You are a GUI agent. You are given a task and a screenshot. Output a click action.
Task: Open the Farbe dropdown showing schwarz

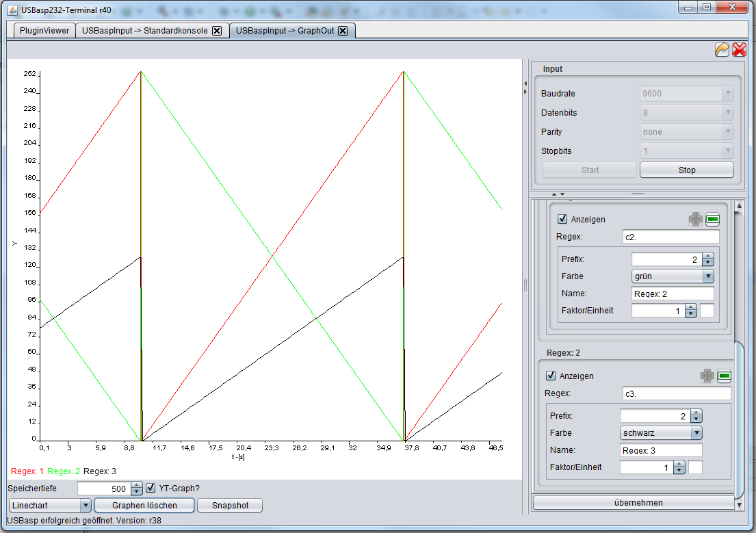pos(660,433)
